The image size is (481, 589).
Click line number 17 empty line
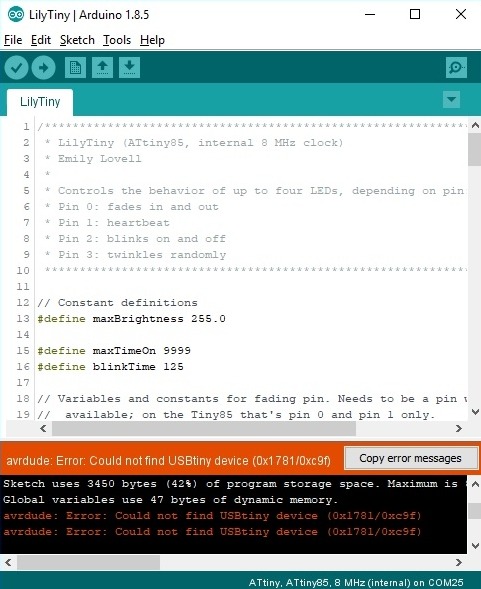(23, 383)
